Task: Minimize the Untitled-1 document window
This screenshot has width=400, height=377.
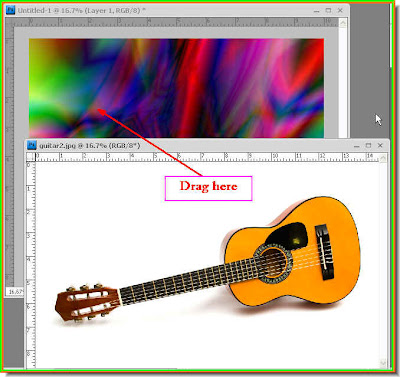Action: click(316, 11)
